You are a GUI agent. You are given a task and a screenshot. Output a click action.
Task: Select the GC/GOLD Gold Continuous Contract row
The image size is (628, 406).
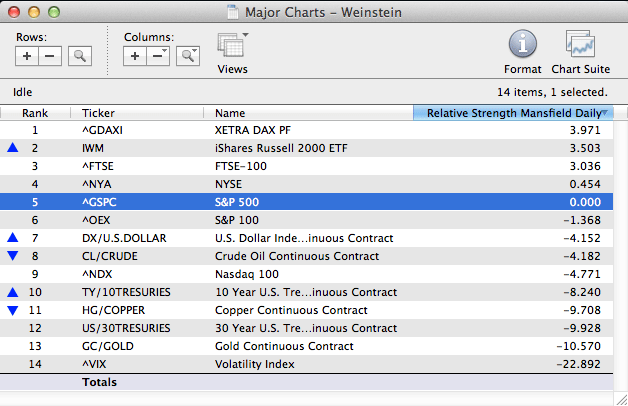300,346
